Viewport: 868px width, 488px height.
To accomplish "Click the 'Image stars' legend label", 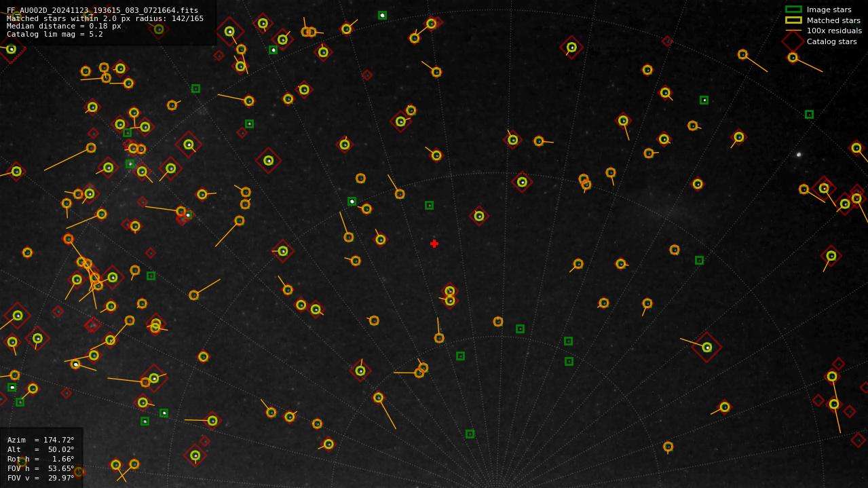I will point(829,10).
